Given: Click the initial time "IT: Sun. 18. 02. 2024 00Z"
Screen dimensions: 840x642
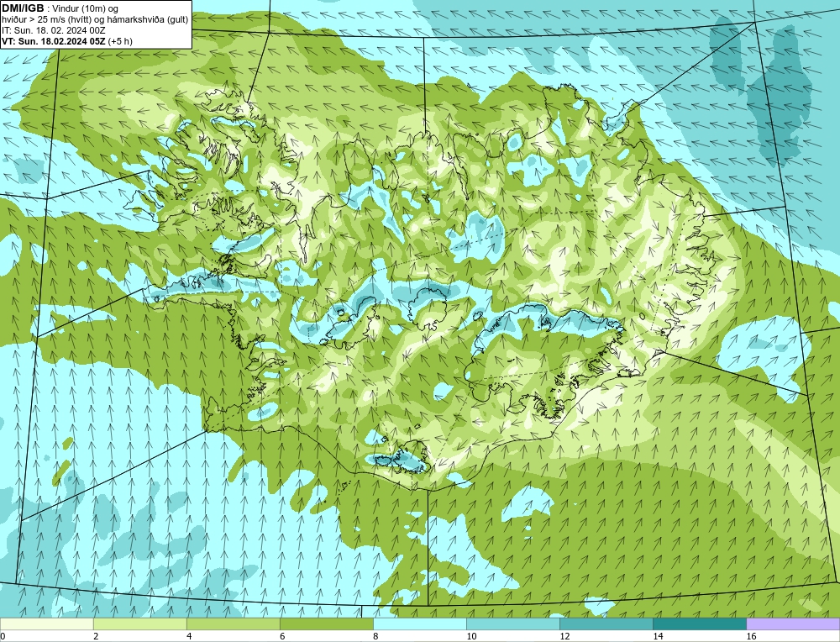Looking at the screenshot, I should click(55, 30).
